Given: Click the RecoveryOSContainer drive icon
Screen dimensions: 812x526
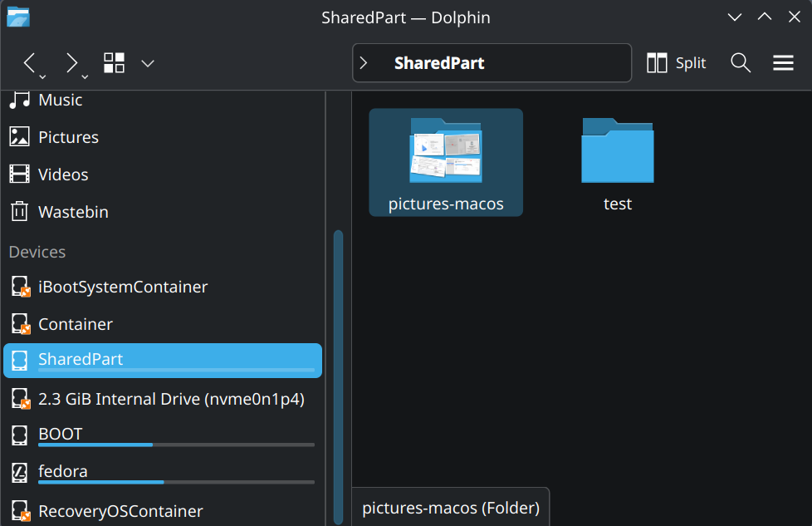Looking at the screenshot, I should (21, 510).
